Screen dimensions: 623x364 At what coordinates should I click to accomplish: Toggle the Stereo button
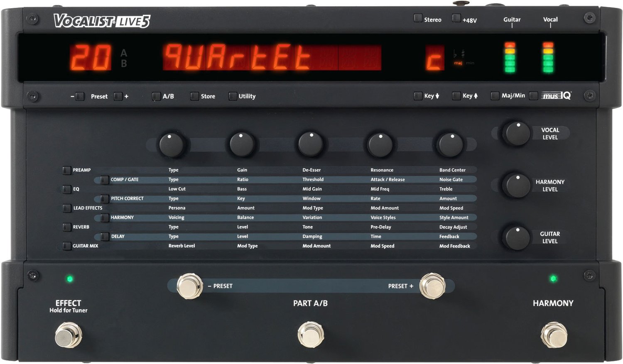coord(418,19)
